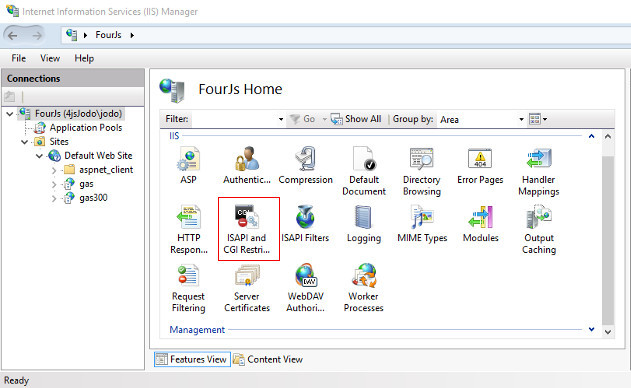
Task: Open ISAPI and CGI Restrictions
Action: (247, 229)
